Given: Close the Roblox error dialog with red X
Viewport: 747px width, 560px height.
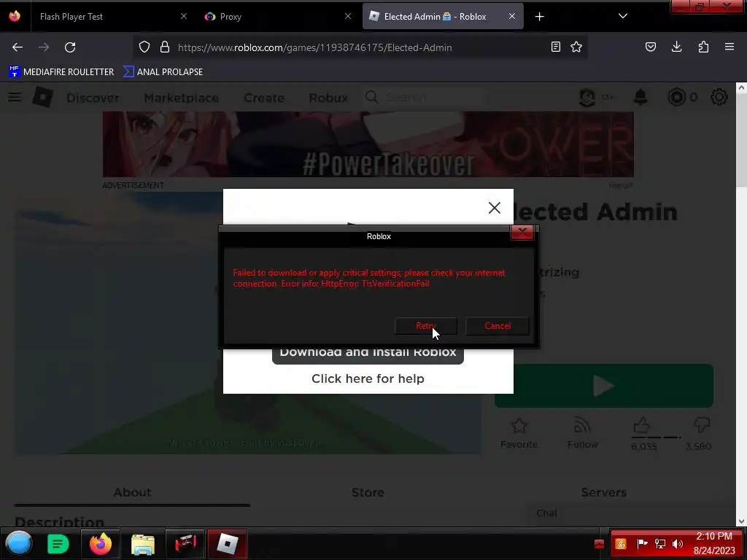Looking at the screenshot, I should point(522,233).
